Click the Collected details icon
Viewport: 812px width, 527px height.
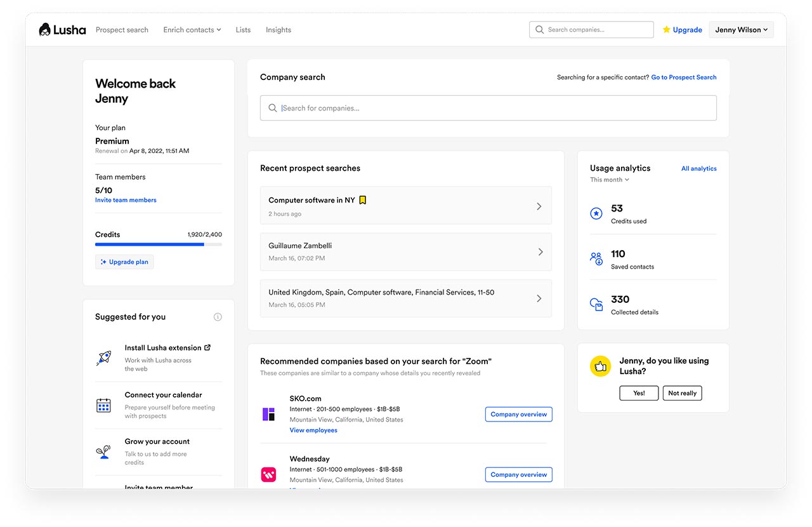[x=596, y=305]
